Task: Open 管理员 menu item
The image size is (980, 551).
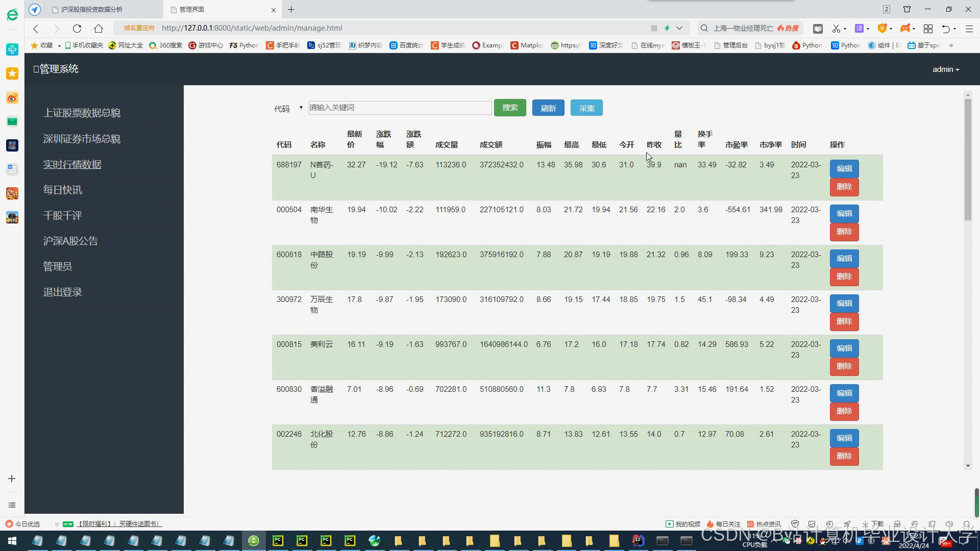Action: pos(57,266)
